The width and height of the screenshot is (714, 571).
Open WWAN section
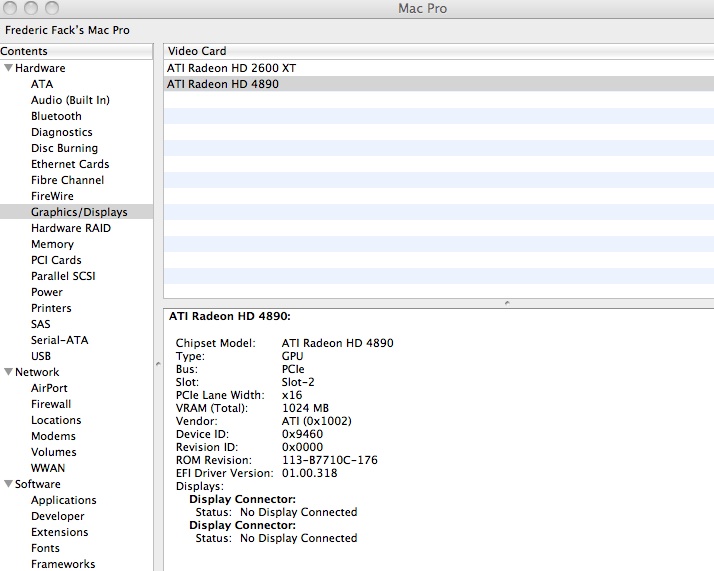coord(48,468)
